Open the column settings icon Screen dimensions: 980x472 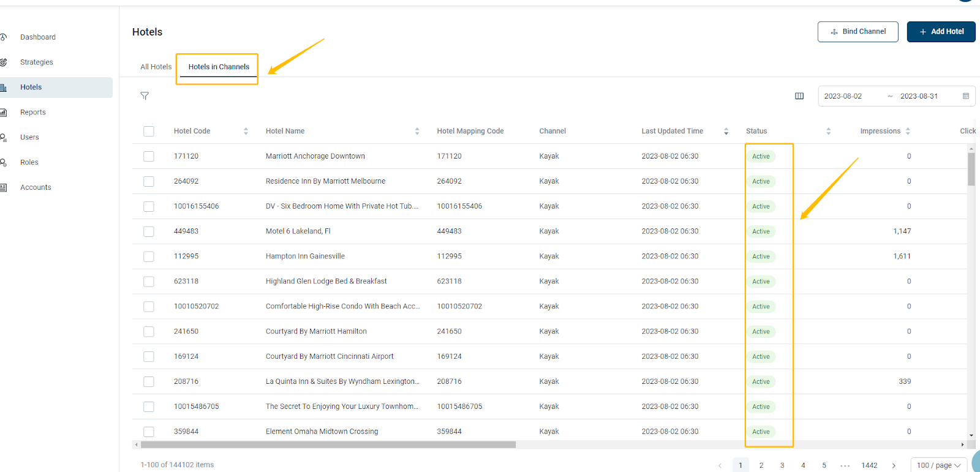799,96
